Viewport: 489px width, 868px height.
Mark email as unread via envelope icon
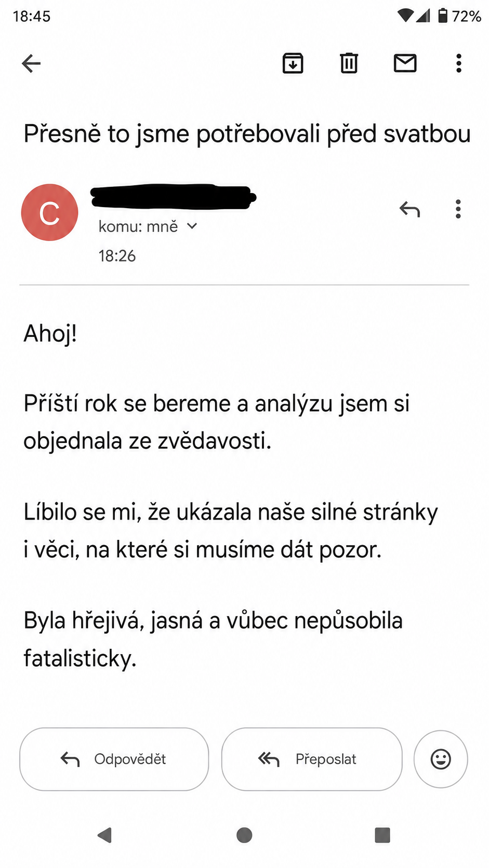click(405, 63)
